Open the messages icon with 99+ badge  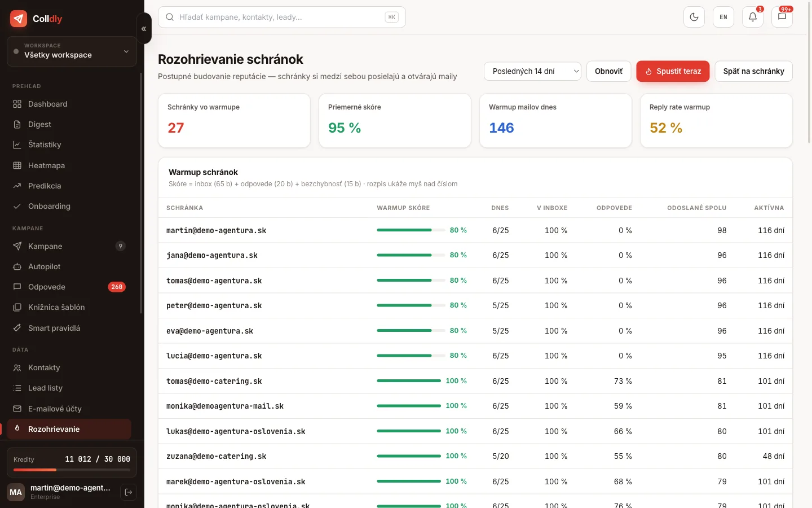click(x=782, y=17)
